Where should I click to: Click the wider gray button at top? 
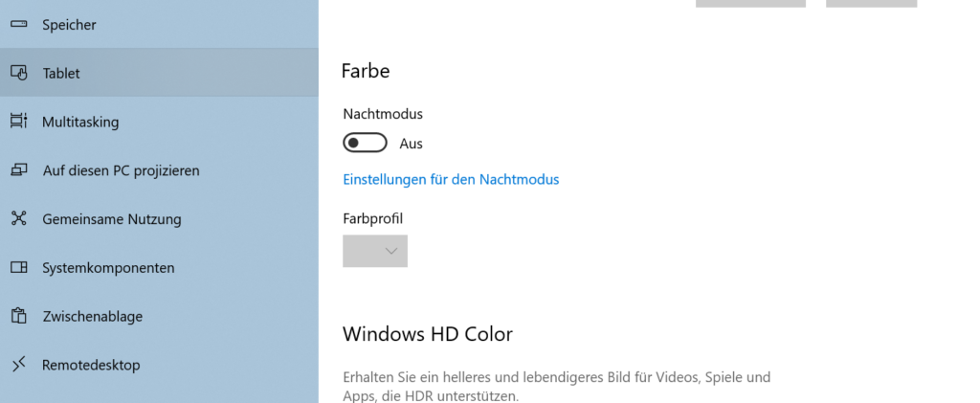[x=750, y=3]
